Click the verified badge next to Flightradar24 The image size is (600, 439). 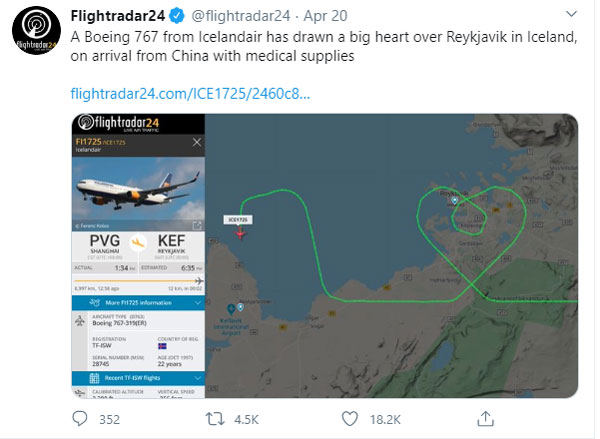point(177,16)
